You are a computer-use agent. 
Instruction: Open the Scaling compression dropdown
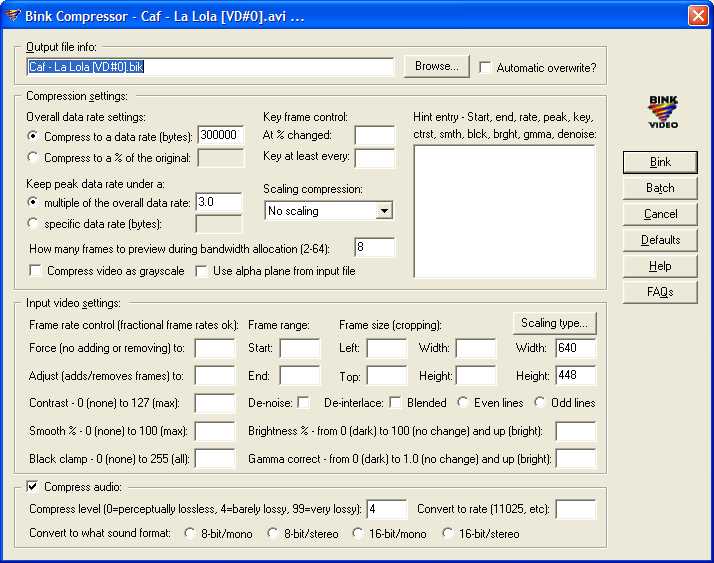pos(384,211)
